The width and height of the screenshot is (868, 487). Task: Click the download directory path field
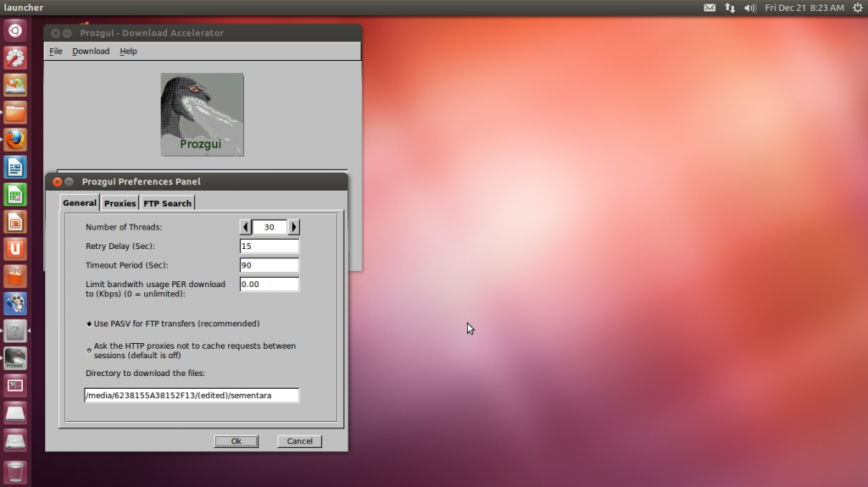(x=192, y=396)
